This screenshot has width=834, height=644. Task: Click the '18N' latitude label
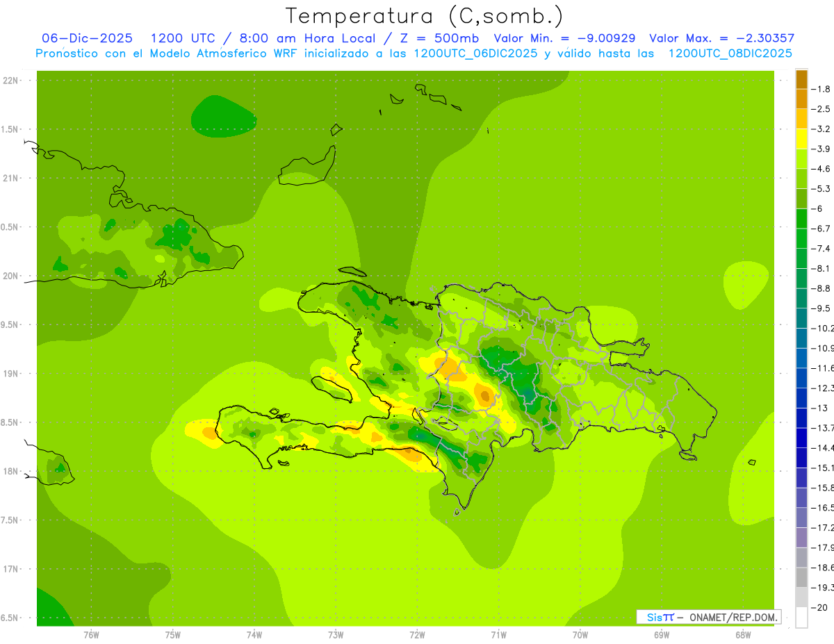click(12, 472)
